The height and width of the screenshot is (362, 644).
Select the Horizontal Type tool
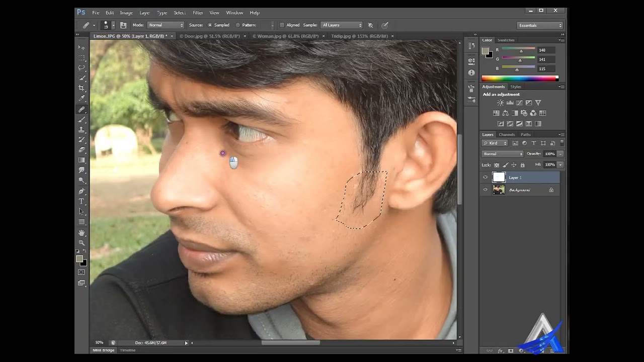[x=82, y=201]
